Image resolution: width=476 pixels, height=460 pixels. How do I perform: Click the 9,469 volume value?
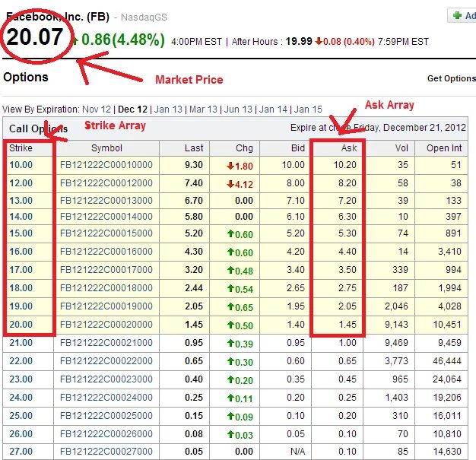coord(396,343)
